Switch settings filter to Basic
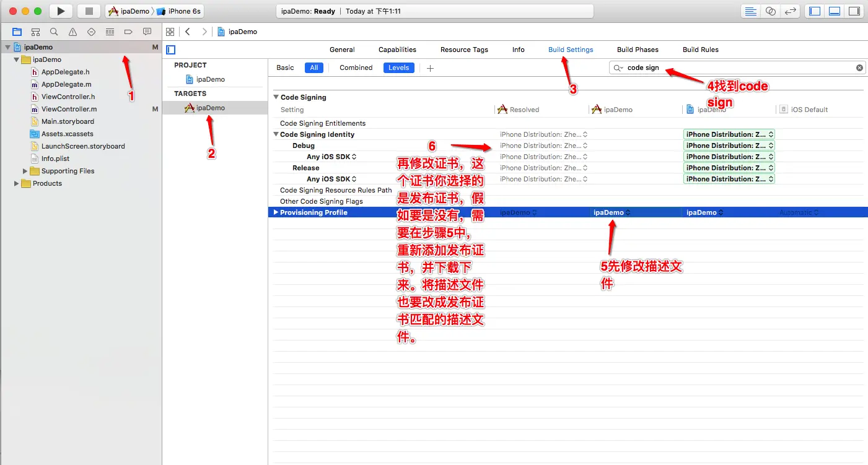Screen dimensions: 868x465 (285, 67)
